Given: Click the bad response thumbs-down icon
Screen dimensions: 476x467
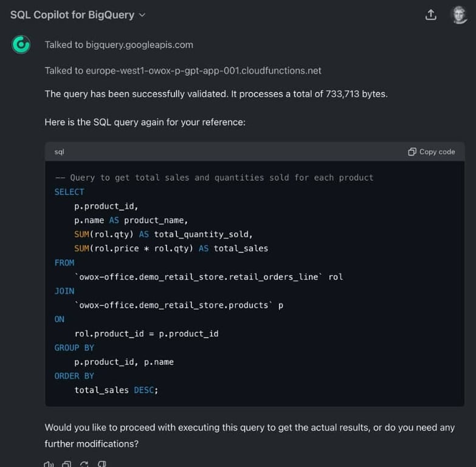Looking at the screenshot, I should coord(102,464).
